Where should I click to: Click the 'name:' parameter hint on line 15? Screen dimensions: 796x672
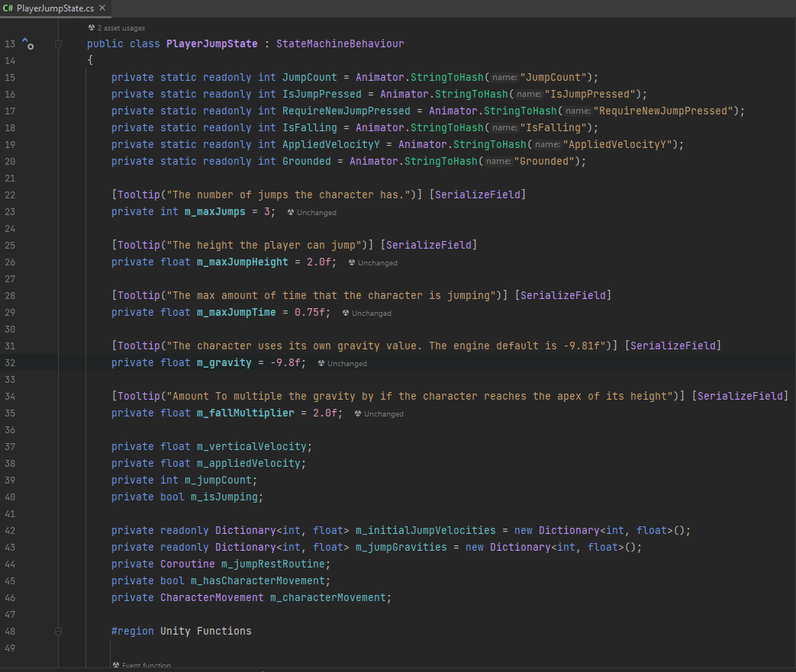coord(504,78)
